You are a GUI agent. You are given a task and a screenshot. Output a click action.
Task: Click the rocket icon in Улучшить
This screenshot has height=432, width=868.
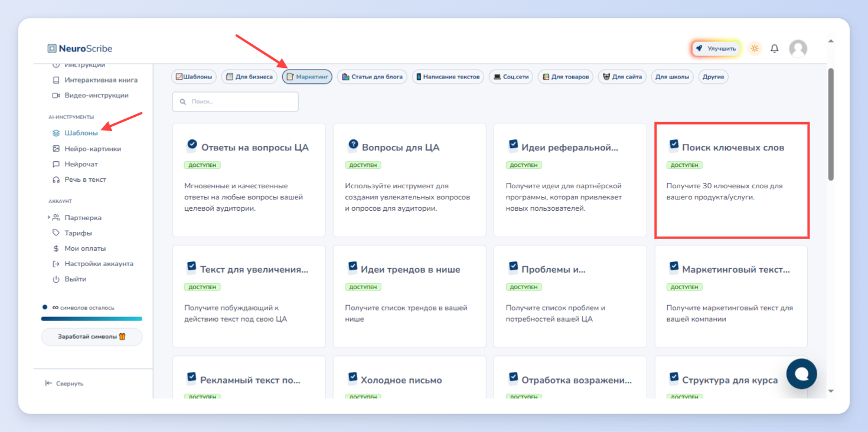700,48
